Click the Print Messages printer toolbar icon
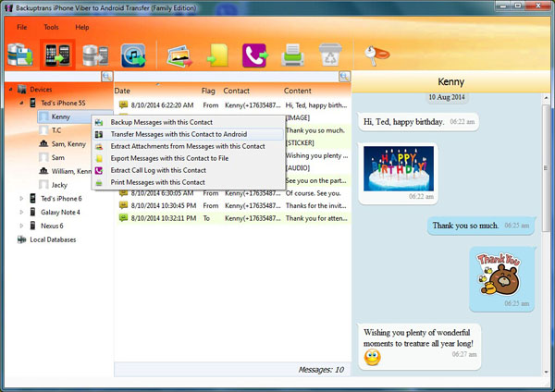The height and width of the screenshot is (392, 555). (292, 55)
